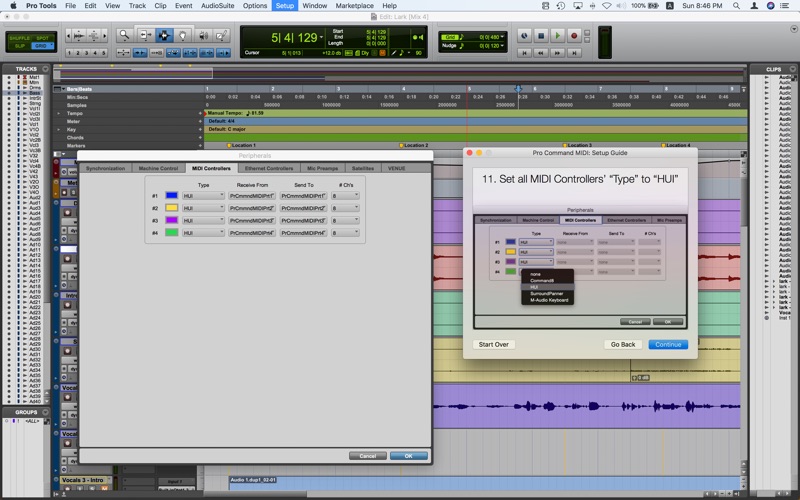The image size is (800, 500).
Task: Click the Location 1 marker
Action: pyautogui.click(x=241, y=145)
